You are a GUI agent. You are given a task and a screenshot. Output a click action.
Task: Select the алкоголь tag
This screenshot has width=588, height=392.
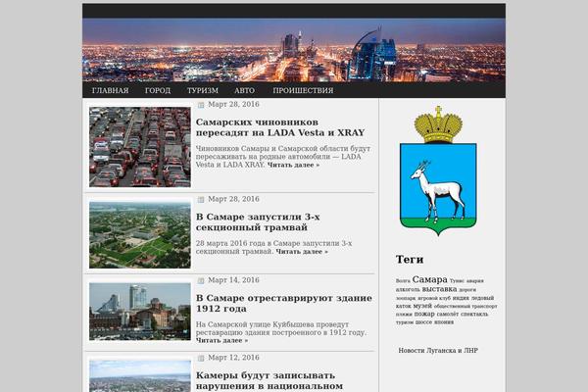pyautogui.click(x=408, y=290)
